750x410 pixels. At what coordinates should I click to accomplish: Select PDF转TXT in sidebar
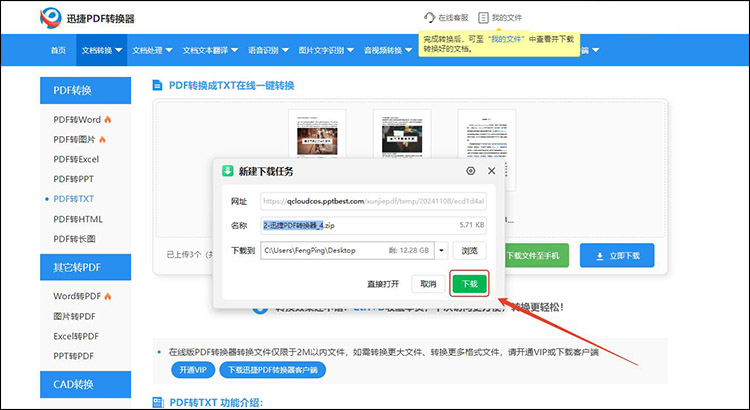(73, 199)
